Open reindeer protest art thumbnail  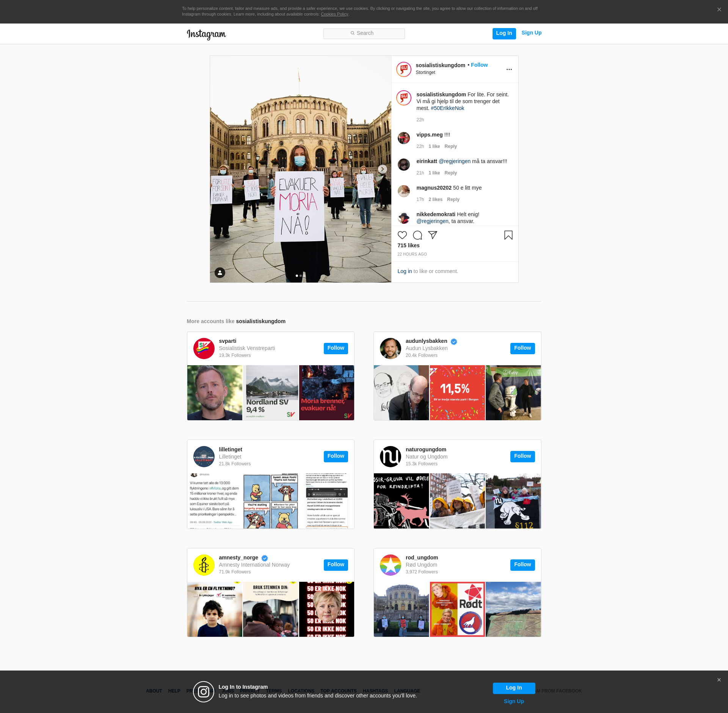coord(401,501)
